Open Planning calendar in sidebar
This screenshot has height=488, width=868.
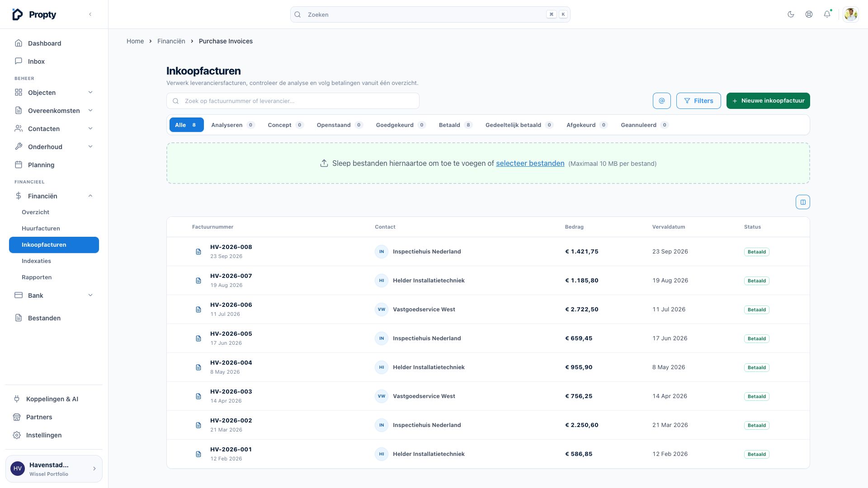(54, 165)
